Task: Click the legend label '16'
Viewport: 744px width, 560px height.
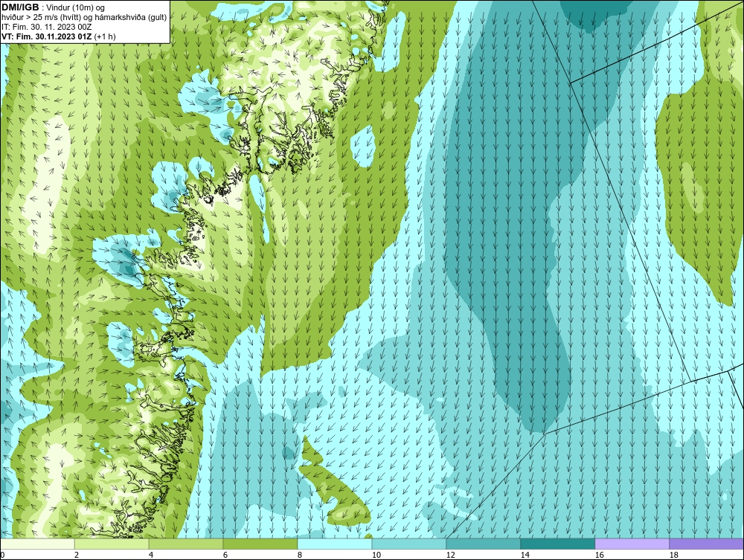Action: 599,555
